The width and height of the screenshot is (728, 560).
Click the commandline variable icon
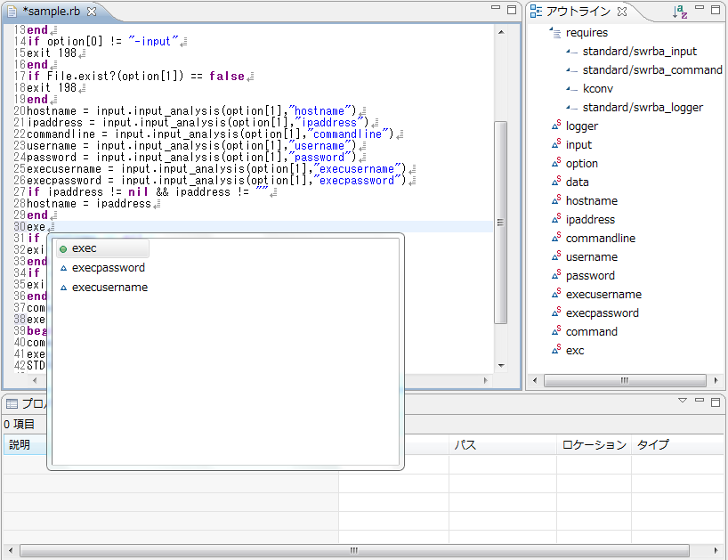(x=555, y=239)
